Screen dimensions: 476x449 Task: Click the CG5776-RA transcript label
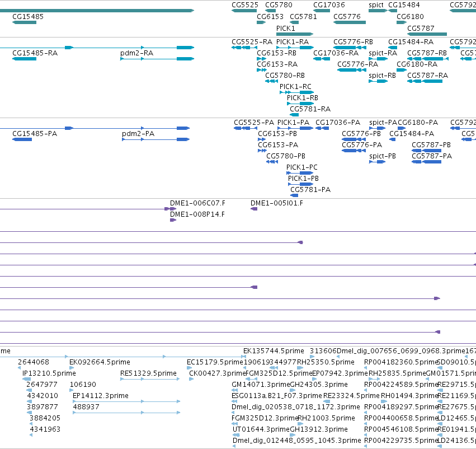coord(357,64)
